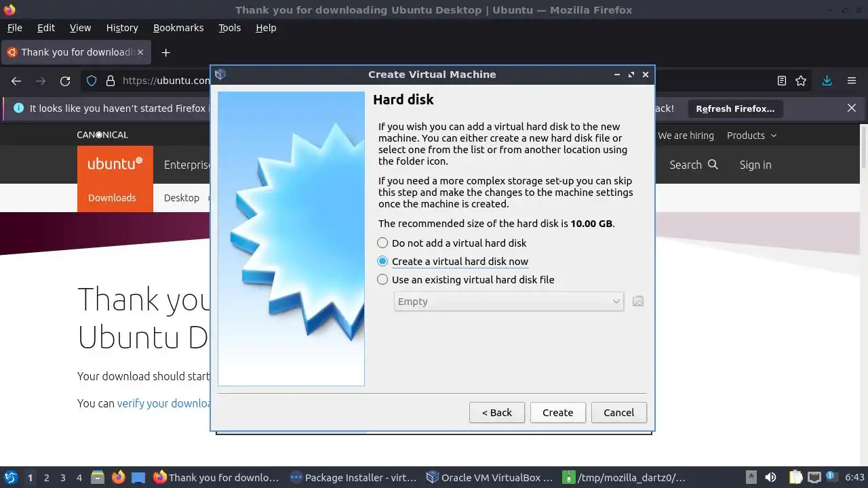Switch to Package Installer taskbar window
Viewport: 868px width, 488px height.
pos(353,478)
